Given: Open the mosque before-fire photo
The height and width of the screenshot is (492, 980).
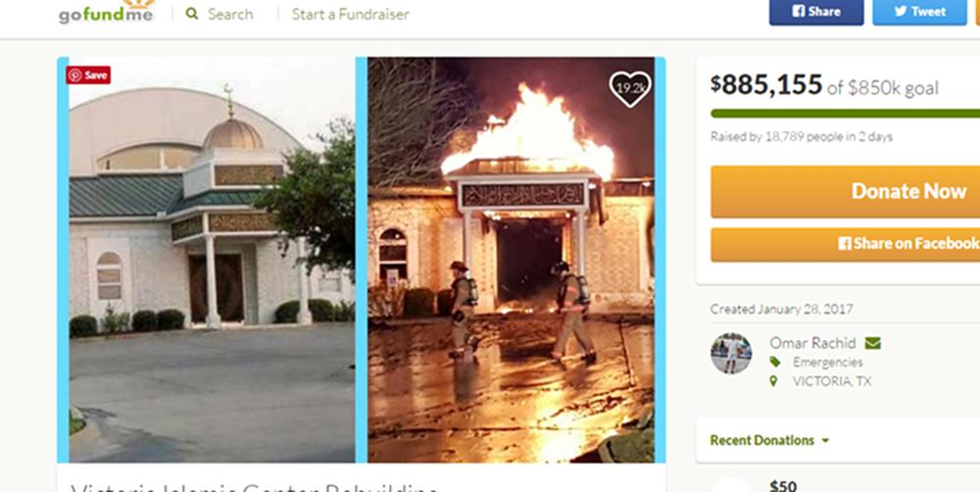Looking at the screenshot, I should (x=212, y=260).
